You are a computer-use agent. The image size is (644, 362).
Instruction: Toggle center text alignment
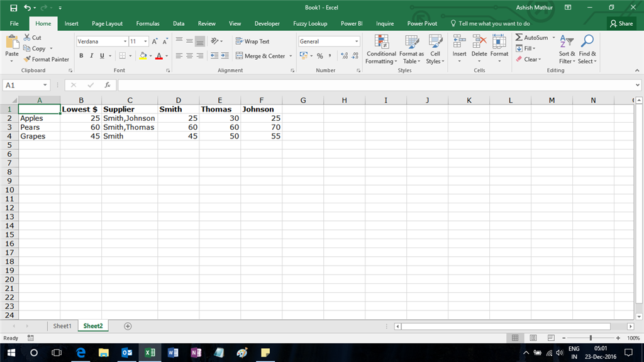tap(189, 55)
